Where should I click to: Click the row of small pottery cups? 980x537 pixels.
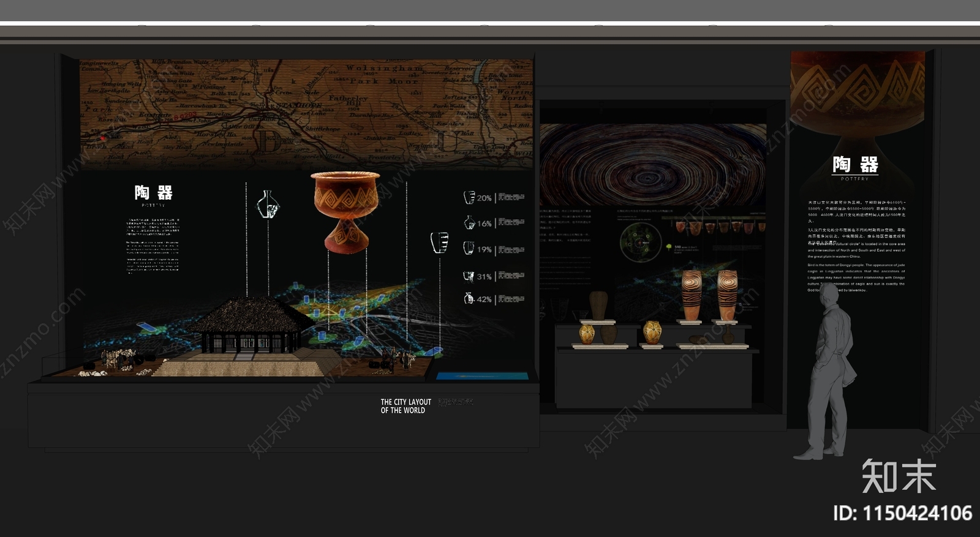[x=720, y=227]
